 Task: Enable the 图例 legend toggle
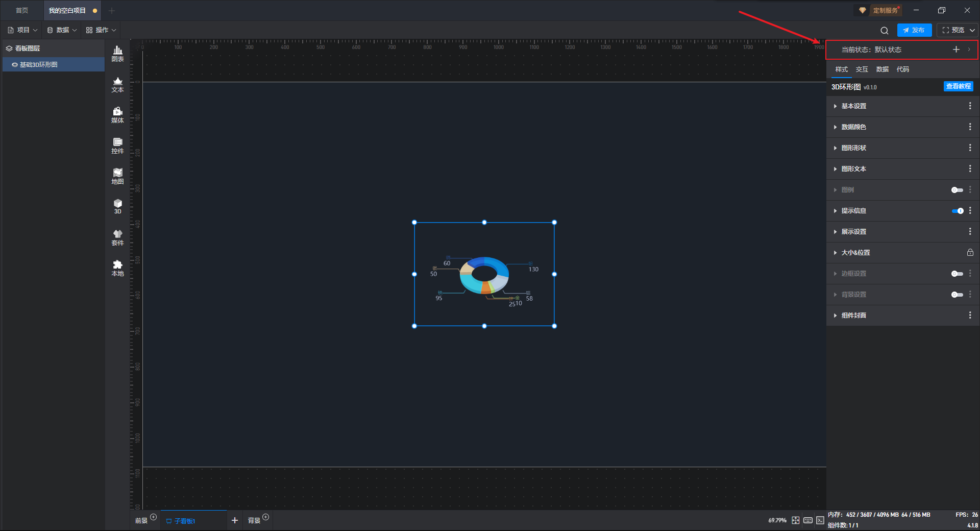[957, 190]
